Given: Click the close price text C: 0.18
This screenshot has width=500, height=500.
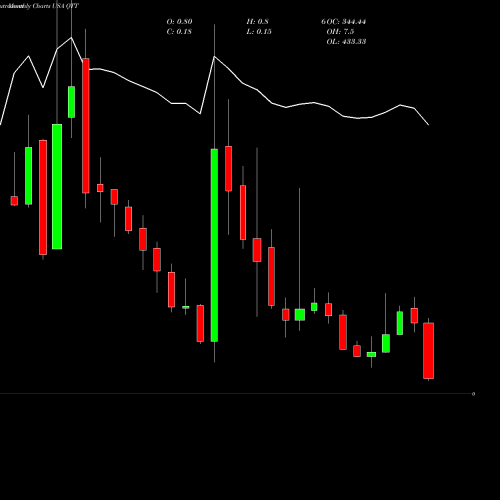Looking at the screenshot, I should pyautogui.click(x=179, y=32).
